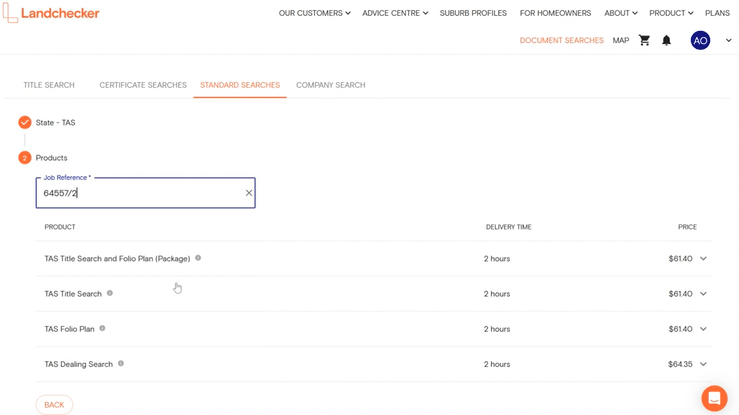Open the Our Customers dropdown
This screenshot has height=415, width=739.
(x=314, y=13)
